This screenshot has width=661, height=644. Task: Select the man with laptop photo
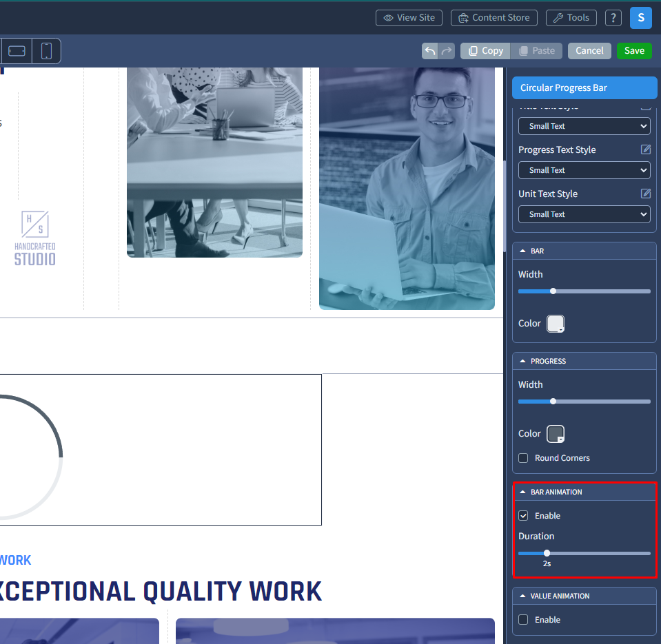[407, 188]
